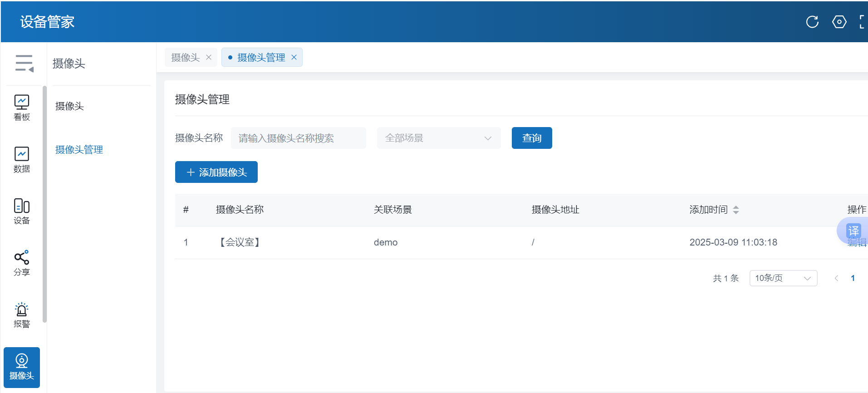Image resolution: width=868 pixels, height=393 pixels.
Task: Expand the 全部场景 scene dropdown
Action: coord(438,138)
